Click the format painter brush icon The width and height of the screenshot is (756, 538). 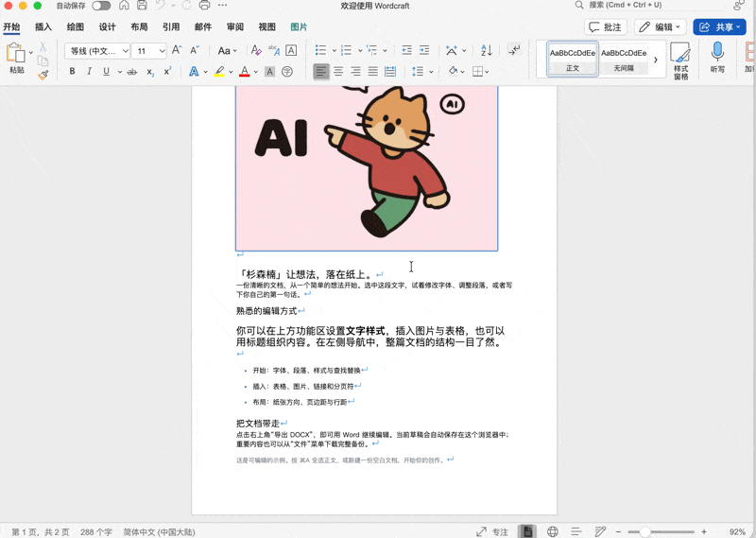(x=43, y=75)
